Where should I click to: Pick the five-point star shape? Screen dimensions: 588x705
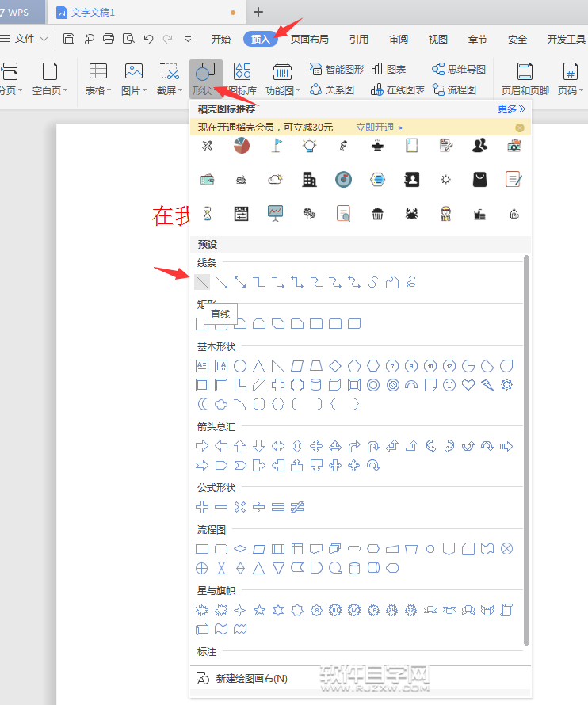tap(259, 610)
